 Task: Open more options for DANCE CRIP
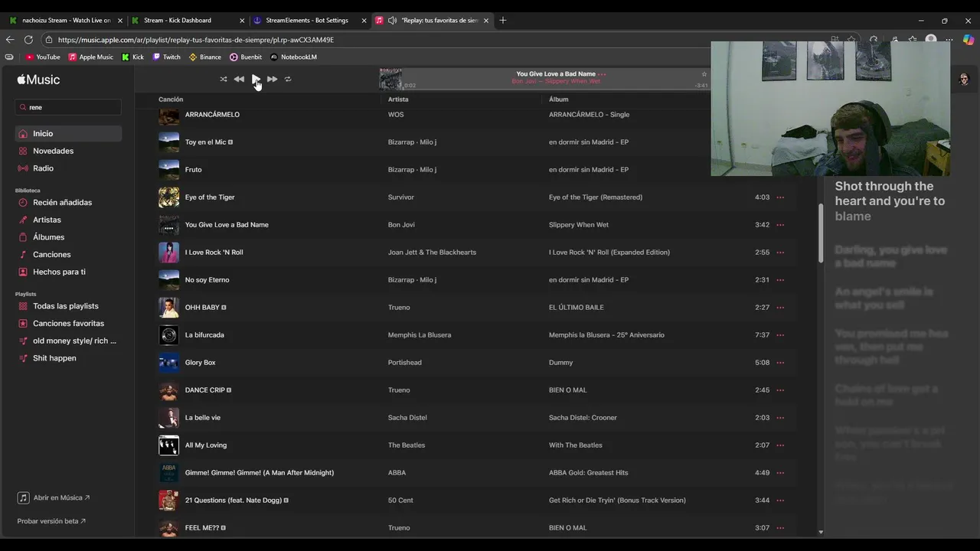[780, 390]
